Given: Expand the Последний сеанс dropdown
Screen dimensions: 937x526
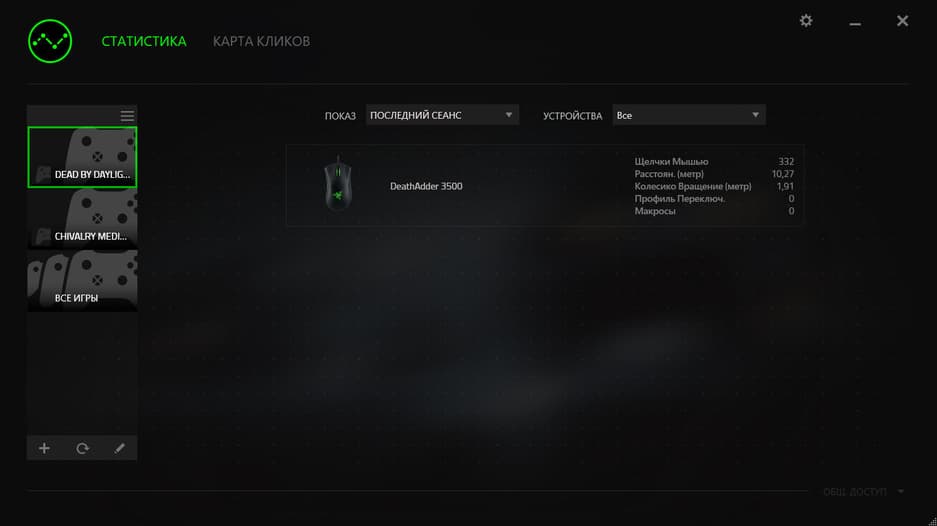Looking at the screenshot, I should point(442,115).
